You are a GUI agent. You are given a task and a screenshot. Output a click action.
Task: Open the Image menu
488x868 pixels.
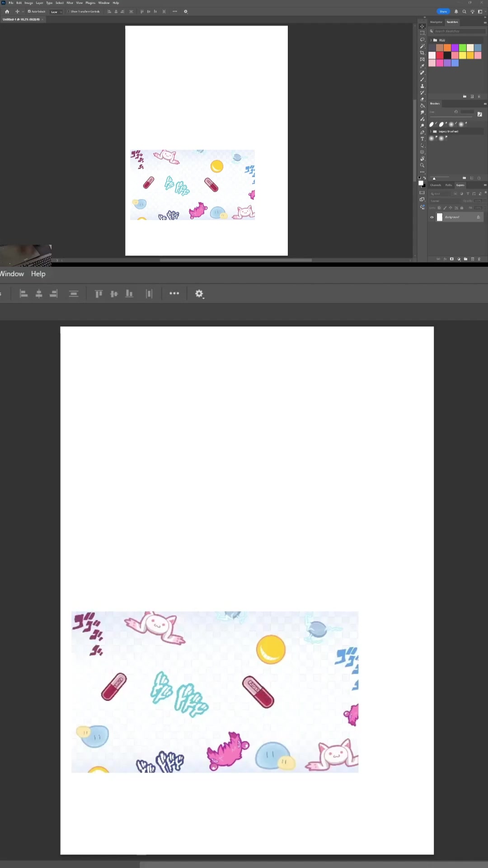[x=29, y=3]
